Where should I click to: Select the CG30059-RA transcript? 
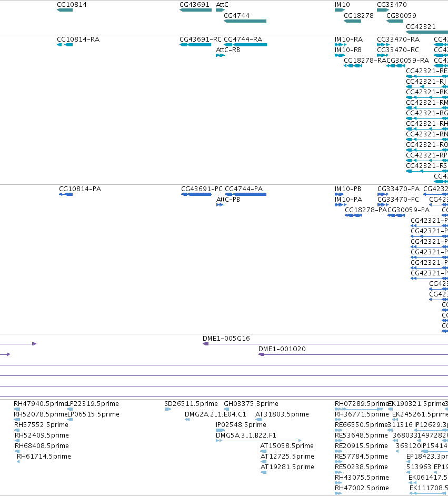coord(408,61)
